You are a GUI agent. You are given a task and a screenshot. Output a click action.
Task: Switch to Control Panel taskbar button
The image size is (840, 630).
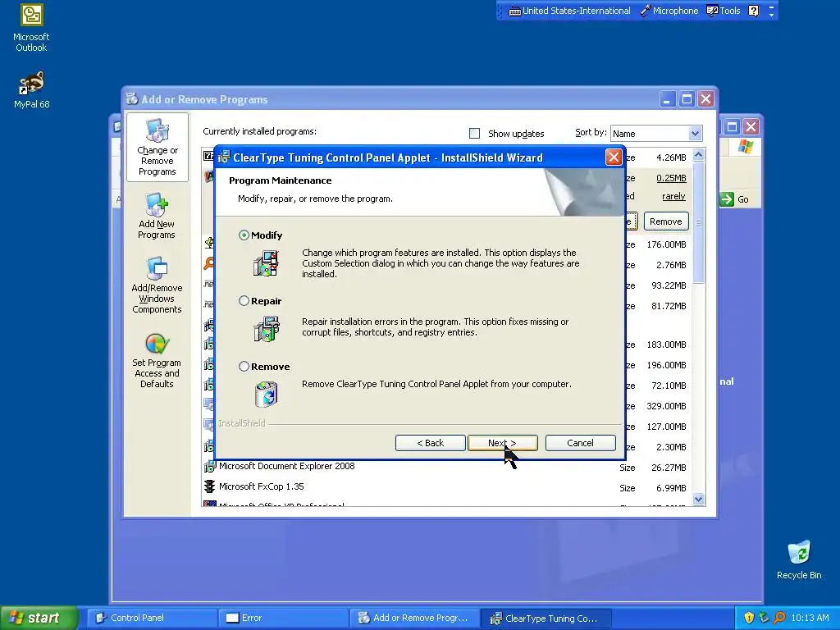point(152,619)
